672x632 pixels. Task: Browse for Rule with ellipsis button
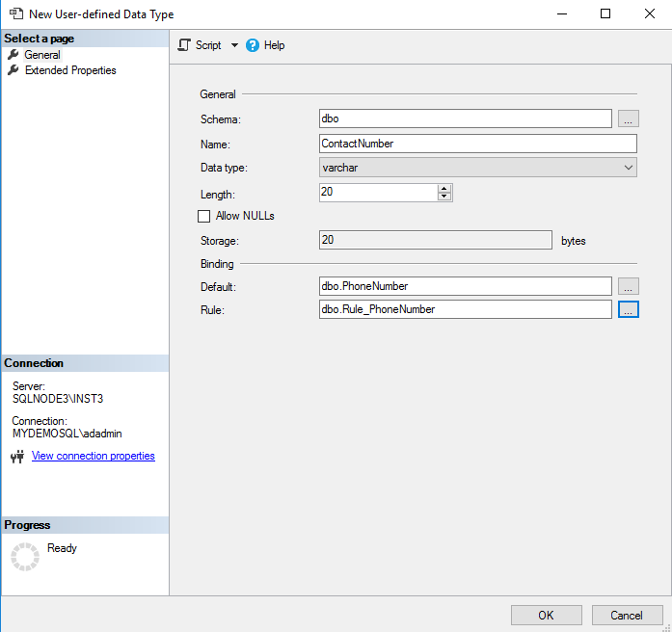[628, 309]
